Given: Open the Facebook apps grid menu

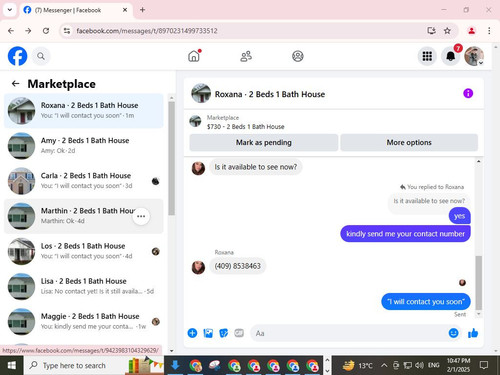Looking at the screenshot, I should pos(427,56).
